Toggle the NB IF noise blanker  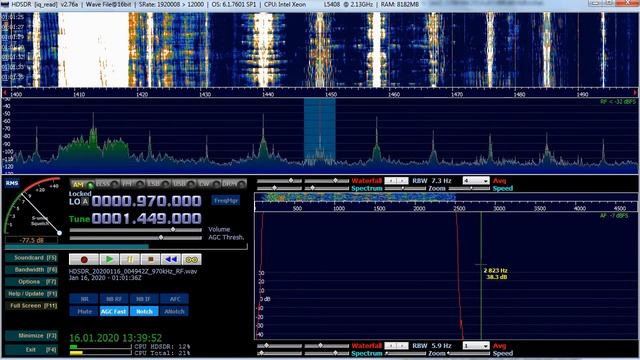click(144, 299)
